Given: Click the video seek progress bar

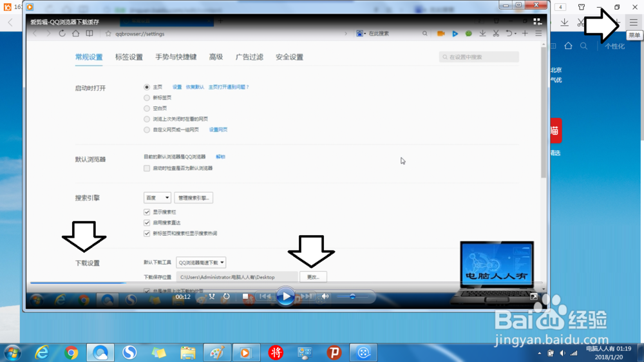Looking at the screenshot, I should tap(287, 283).
